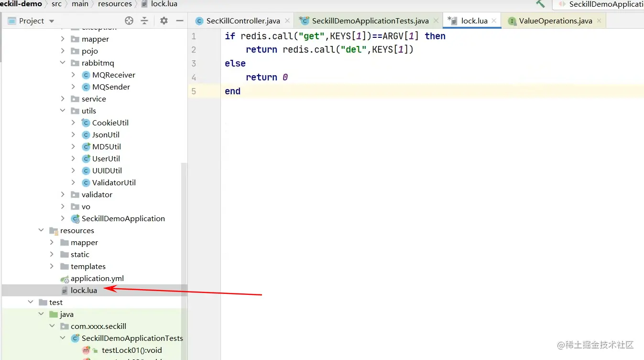Expand the static folder
This screenshot has width=644, height=360.
tap(52, 254)
